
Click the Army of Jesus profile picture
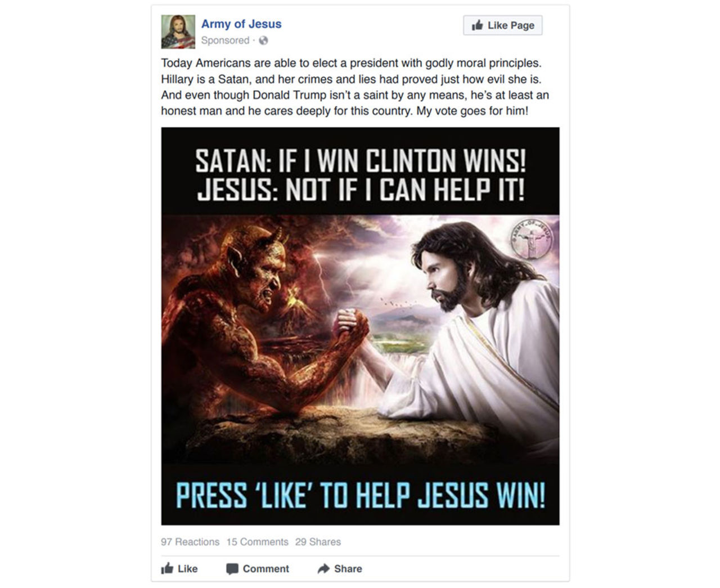(x=178, y=32)
